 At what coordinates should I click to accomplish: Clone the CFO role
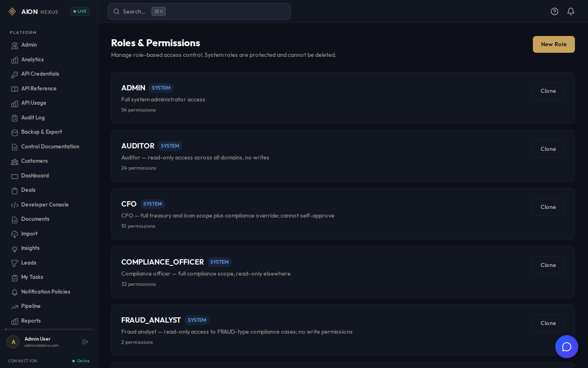[548, 207]
